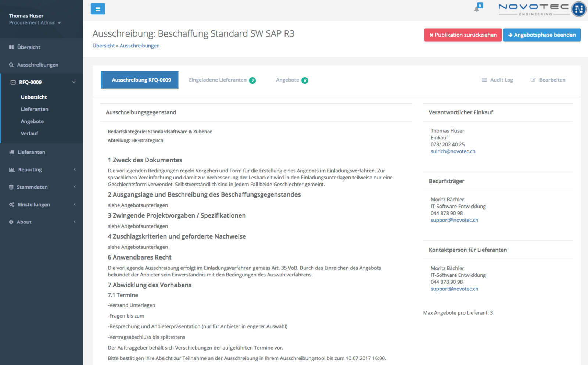Click the Audit Log list icon
The image size is (588, 365).
click(484, 80)
